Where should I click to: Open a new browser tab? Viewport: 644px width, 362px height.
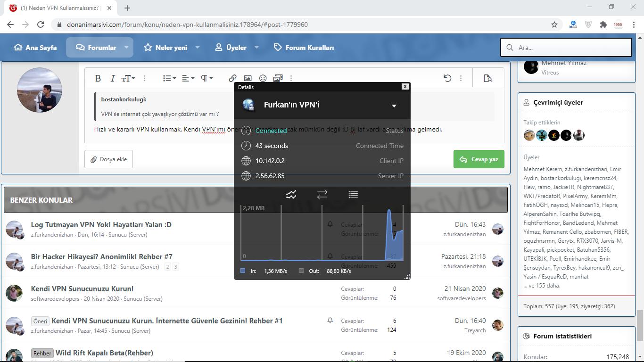click(127, 8)
